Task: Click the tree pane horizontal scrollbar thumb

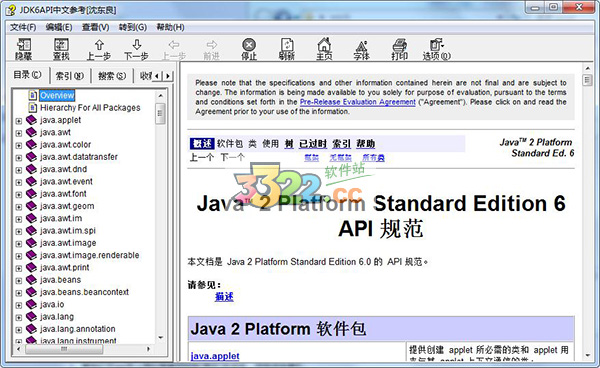Action: tap(64, 349)
